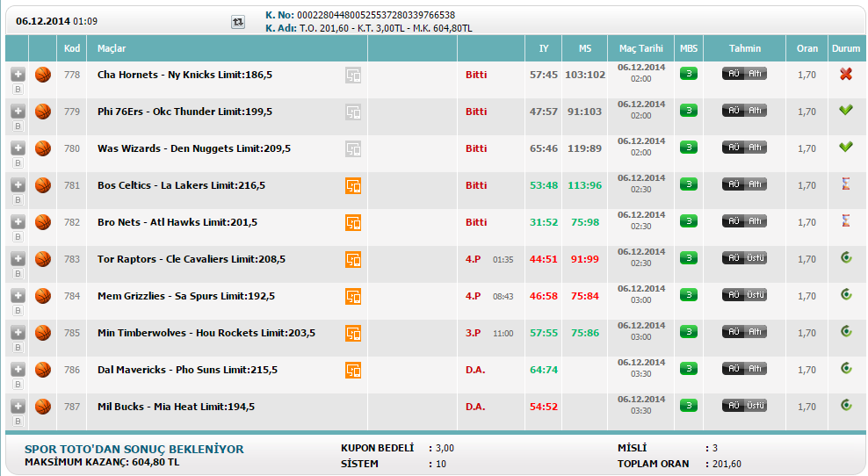Toggle the B box on Bro Nets row
The height and width of the screenshot is (476, 868).
click(18, 237)
